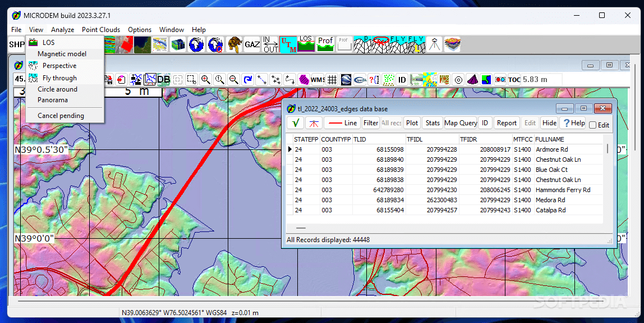The height and width of the screenshot is (323, 644).
Task: Open the File menu
Action: tap(16, 30)
